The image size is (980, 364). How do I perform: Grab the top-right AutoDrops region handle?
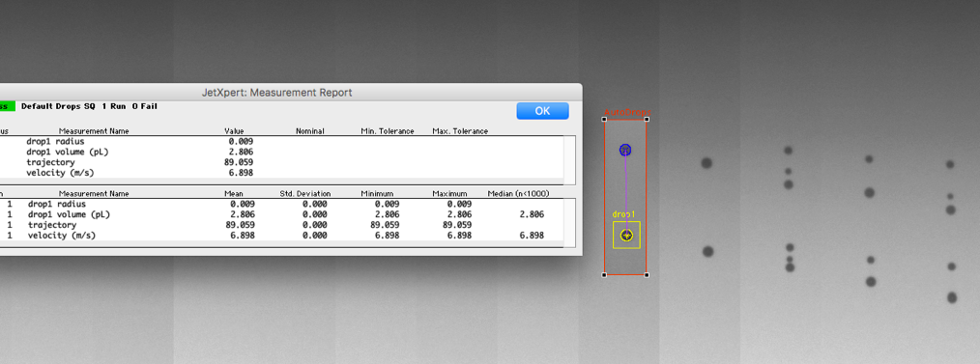(647, 120)
